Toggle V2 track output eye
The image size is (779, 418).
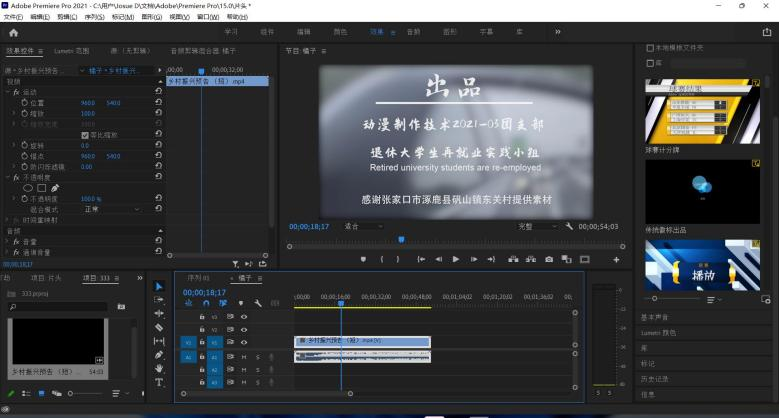coord(244,330)
